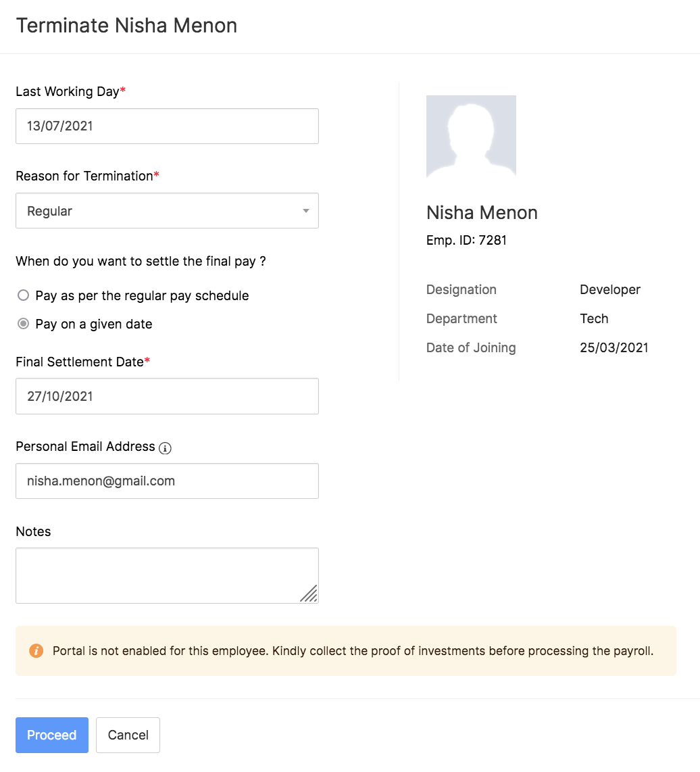Image resolution: width=700 pixels, height=772 pixels.
Task: Click Nisha Menon's profile avatar placeholder
Action: pos(471,137)
